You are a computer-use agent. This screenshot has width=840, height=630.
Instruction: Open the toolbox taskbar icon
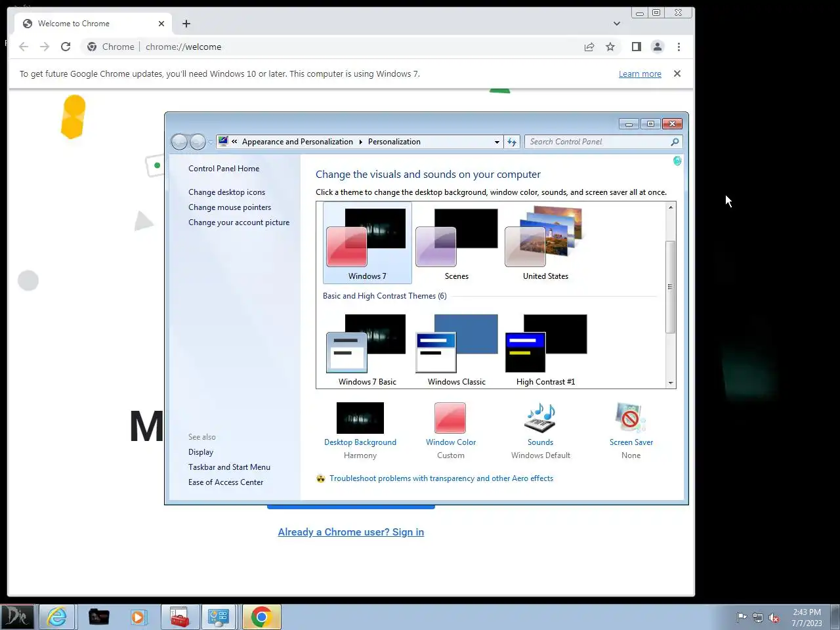coord(180,617)
